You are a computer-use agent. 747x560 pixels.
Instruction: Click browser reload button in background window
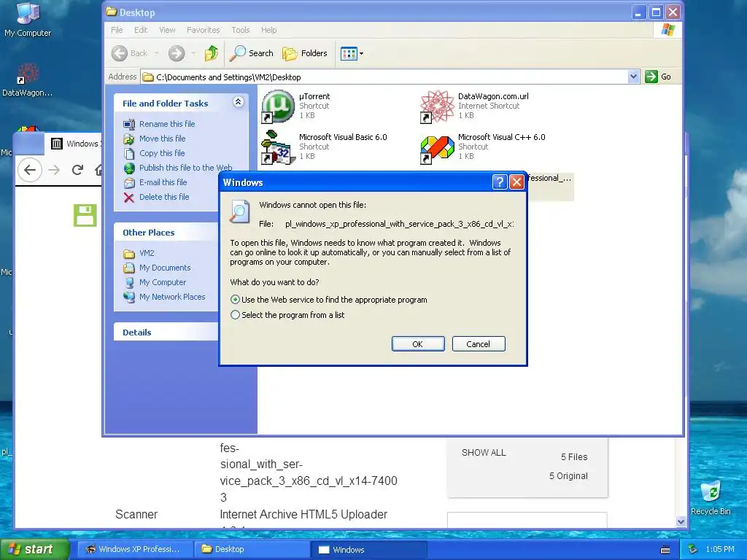[77, 169]
